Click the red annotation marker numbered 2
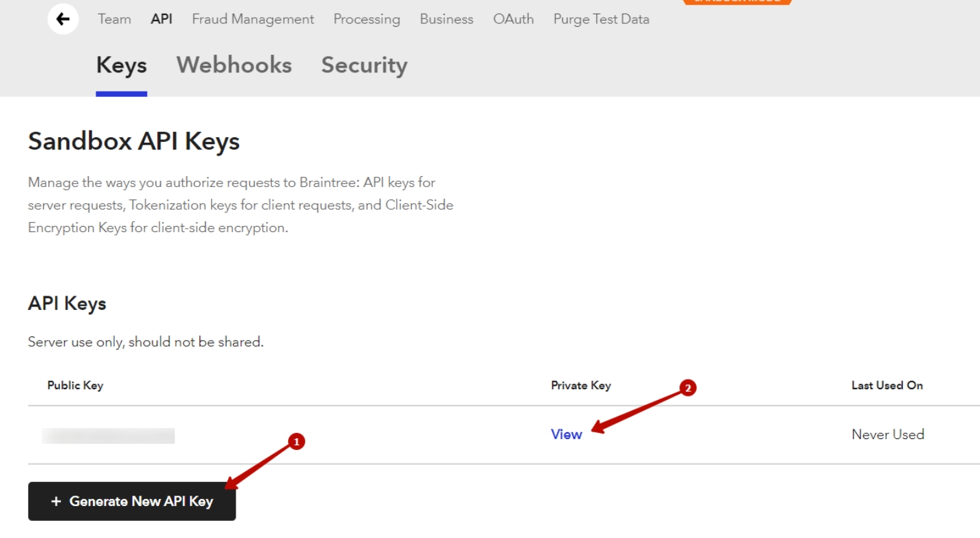 688,388
